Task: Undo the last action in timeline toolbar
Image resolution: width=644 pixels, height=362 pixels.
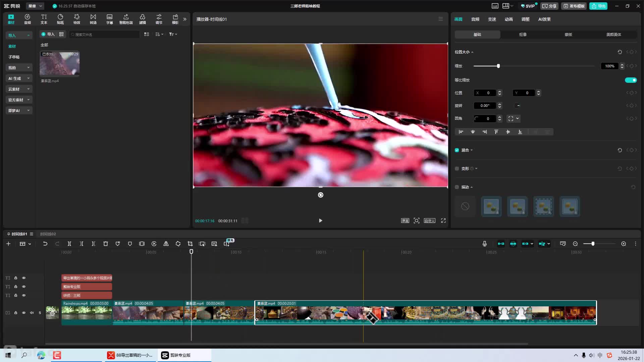Action: click(45, 244)
